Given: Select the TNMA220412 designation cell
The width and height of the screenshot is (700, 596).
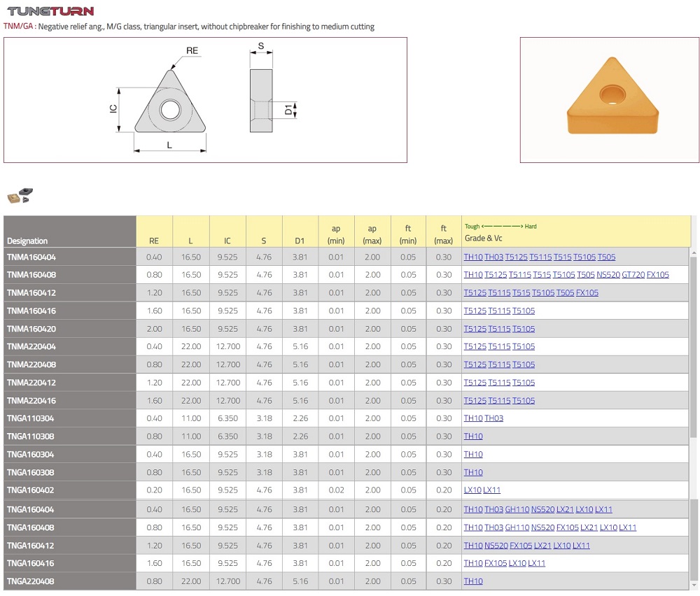Looking at the screenshot, I should [x=69, y=383].
